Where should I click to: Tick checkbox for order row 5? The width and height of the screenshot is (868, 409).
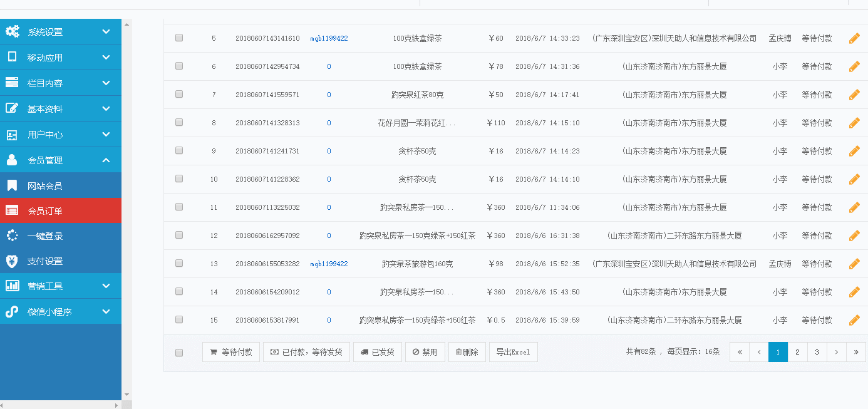tap(179, 38)
